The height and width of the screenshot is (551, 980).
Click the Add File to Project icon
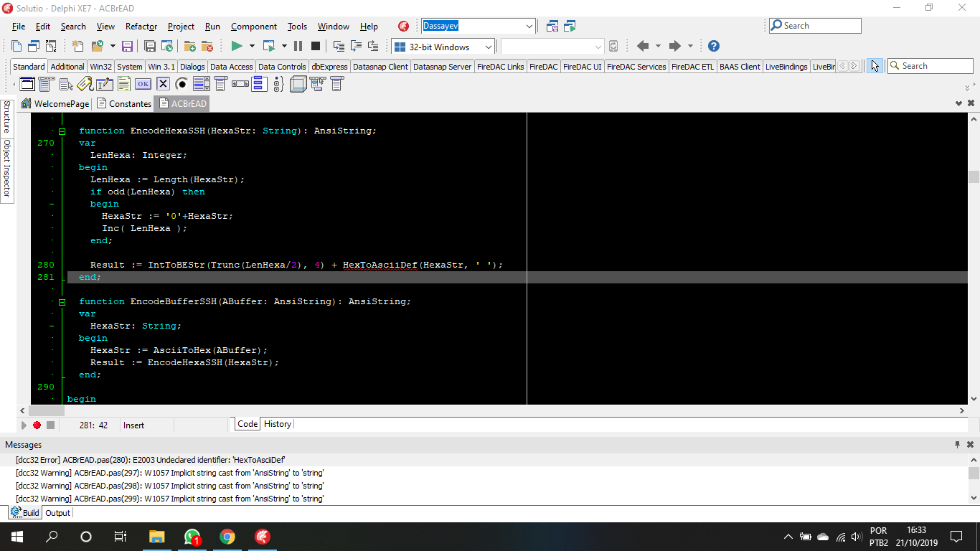tap(190, 47)
